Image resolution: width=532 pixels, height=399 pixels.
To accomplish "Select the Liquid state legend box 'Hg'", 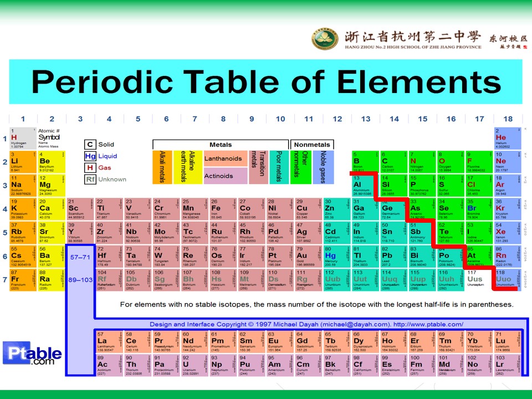I will click(90, 156).
